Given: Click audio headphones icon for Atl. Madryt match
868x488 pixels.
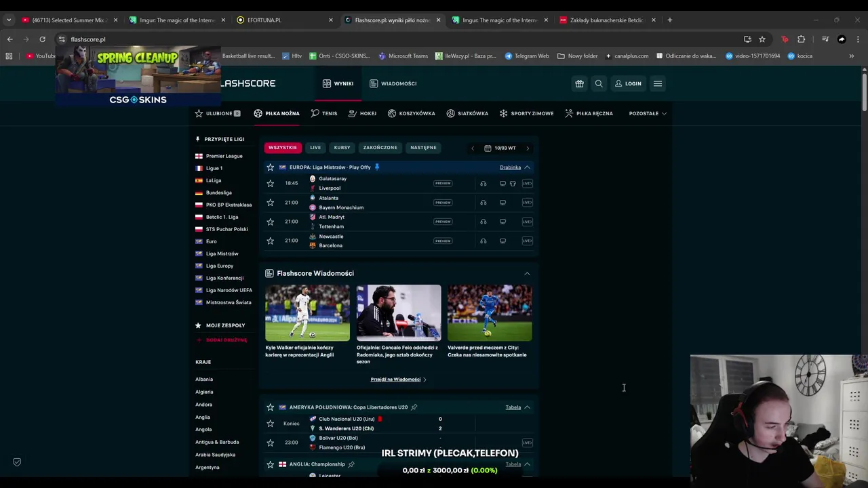Looking at the screenshot, I should pos(483,222).
